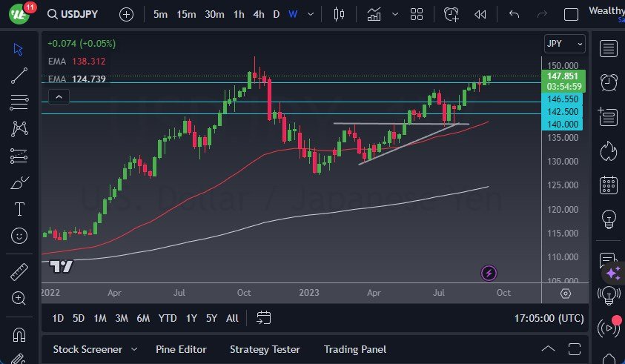
Task: Expand the Stock Screener dropdown arrow
Action: 134,349
